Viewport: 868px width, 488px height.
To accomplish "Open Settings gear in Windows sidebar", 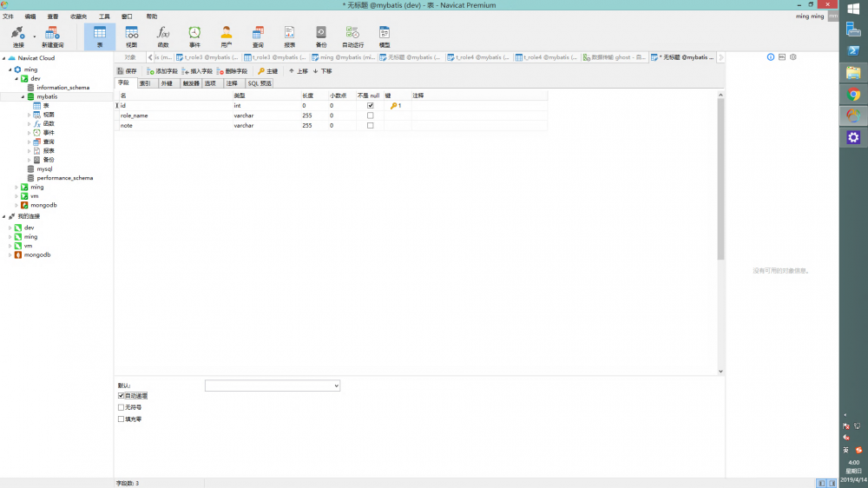I will [853, 137].
